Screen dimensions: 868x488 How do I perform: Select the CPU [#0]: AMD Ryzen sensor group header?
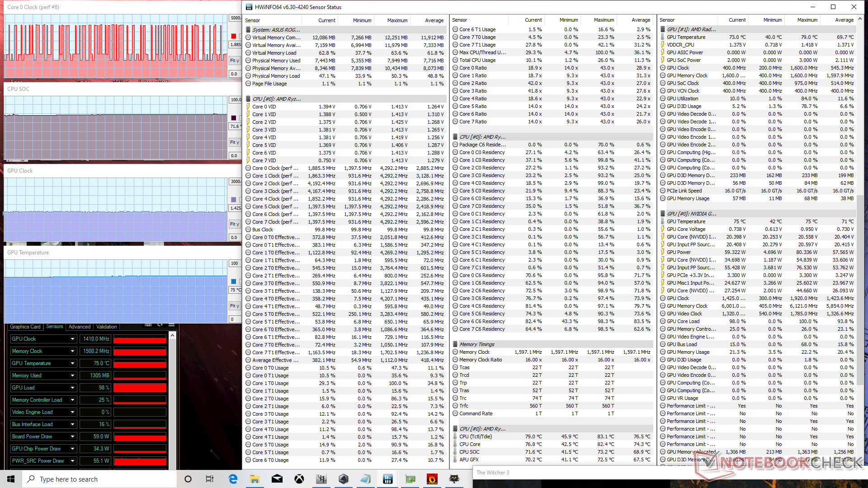276,99
